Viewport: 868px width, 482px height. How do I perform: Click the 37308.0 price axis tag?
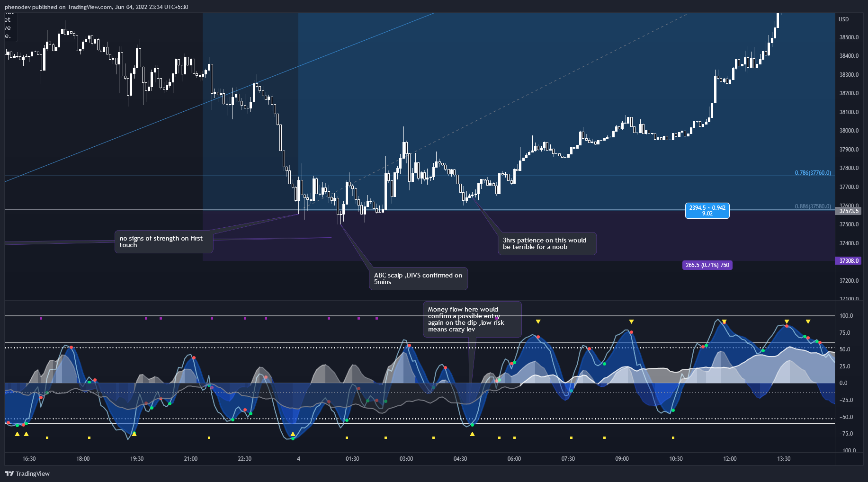(x=849, y=261)
